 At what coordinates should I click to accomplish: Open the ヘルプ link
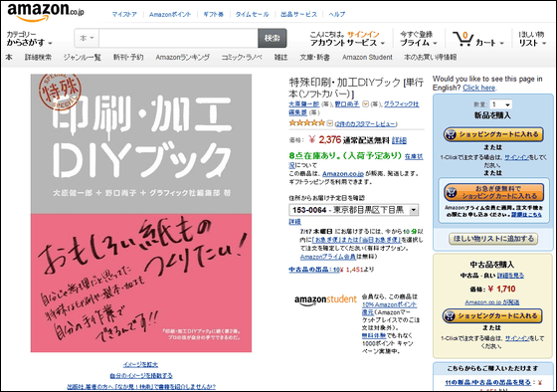coord(336,14)
